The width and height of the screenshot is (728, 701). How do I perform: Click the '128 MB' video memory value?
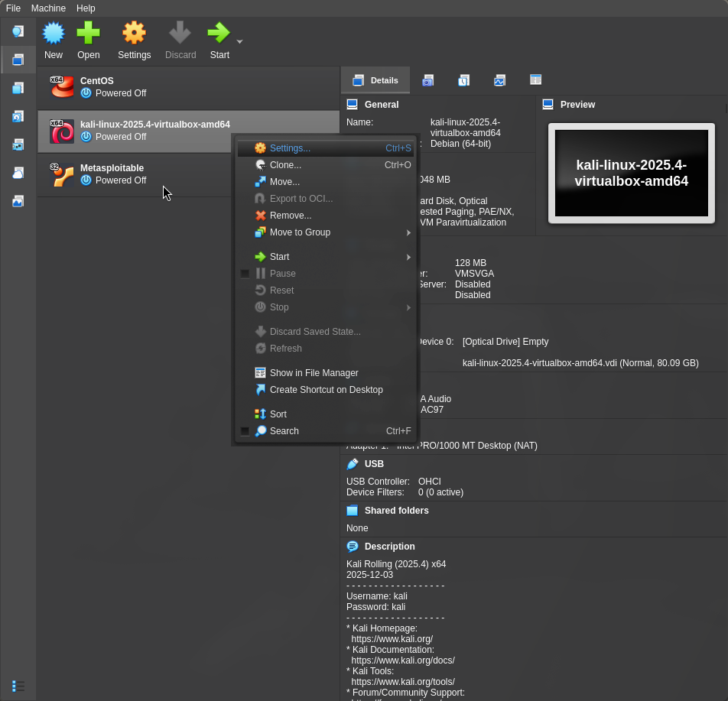pyautogui.click(x=470, y=263)
